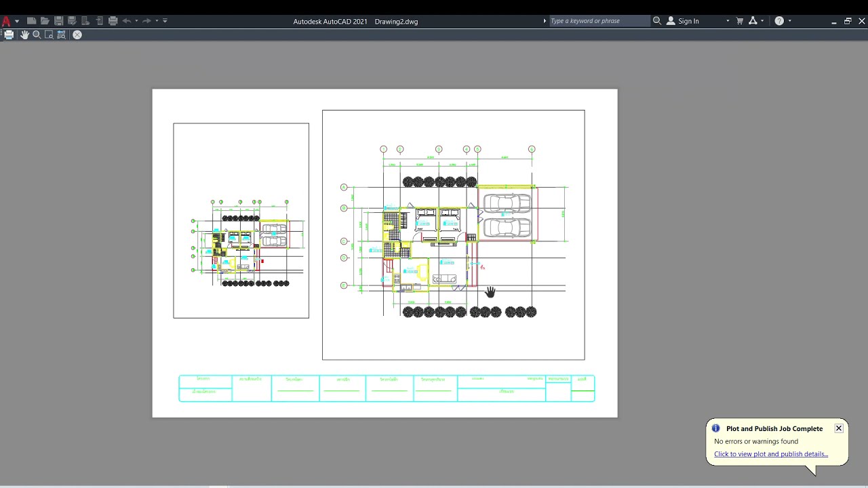Close the Plot and Publish notification balloon
The height and width of the screenshot is (488, 868).
click(839, 428)
